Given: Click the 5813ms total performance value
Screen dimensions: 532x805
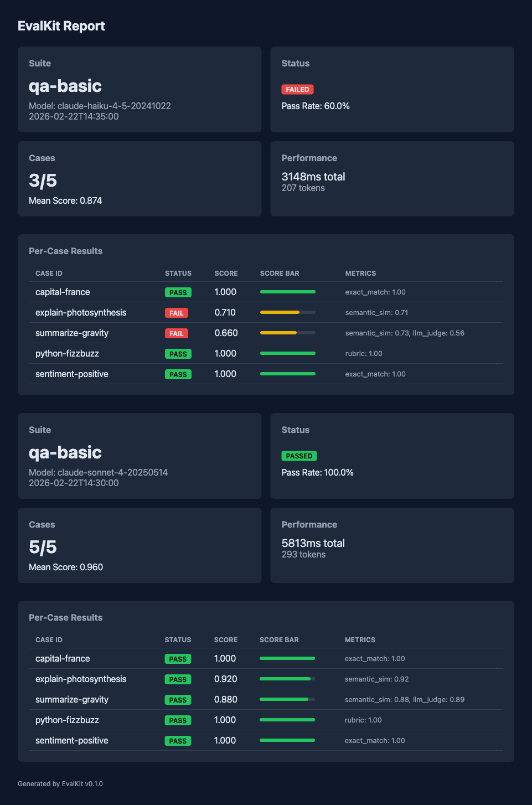Looking at the screenshot, I should click(313, 543).
